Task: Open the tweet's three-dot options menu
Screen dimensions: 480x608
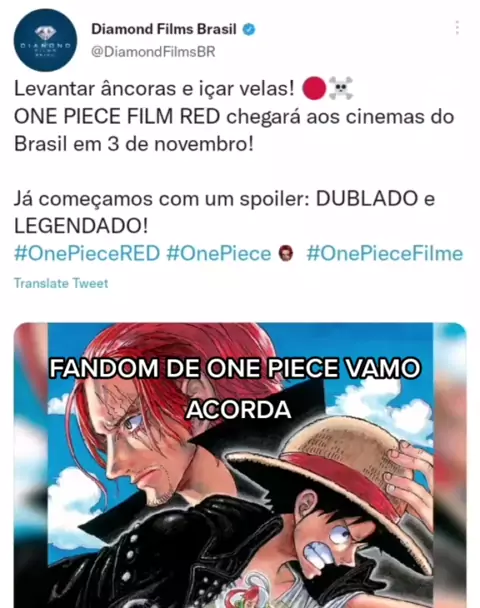Action: click(x=457, y=28)
